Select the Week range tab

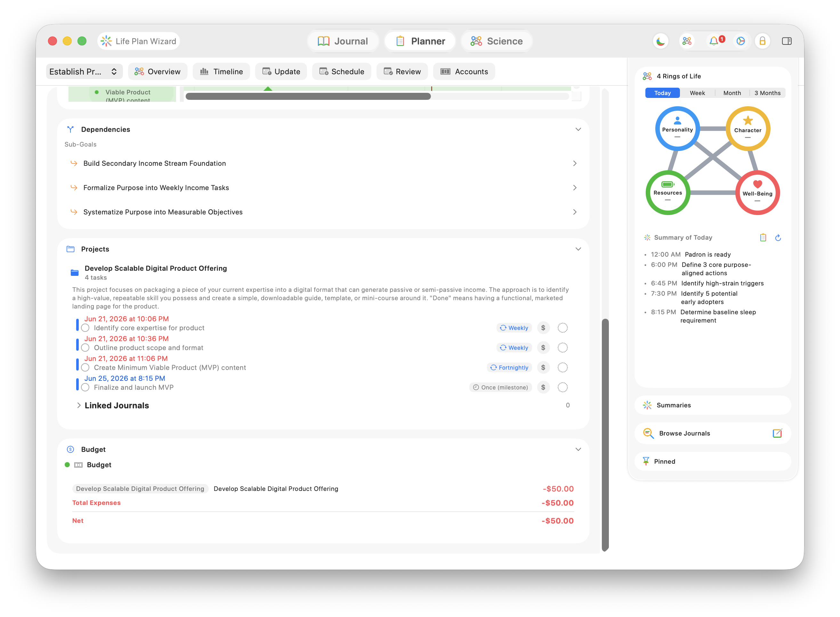point(697,93)
